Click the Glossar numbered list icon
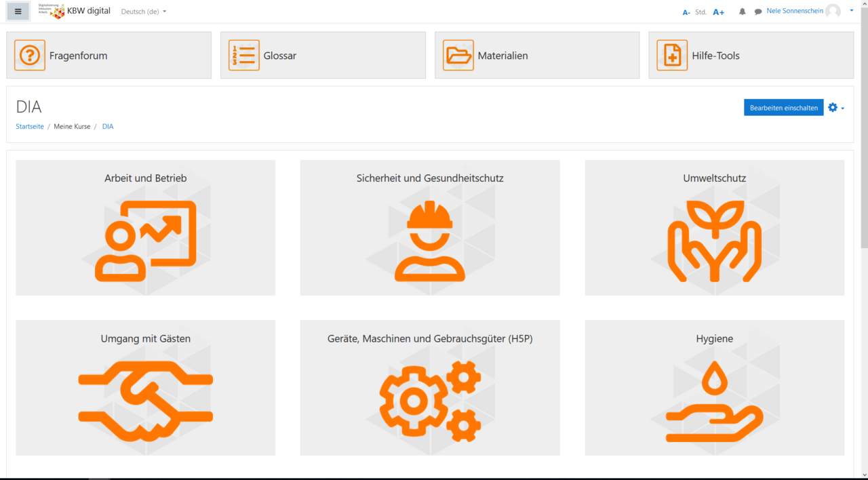This screenshot has width=868, height=480. [243, 56]
